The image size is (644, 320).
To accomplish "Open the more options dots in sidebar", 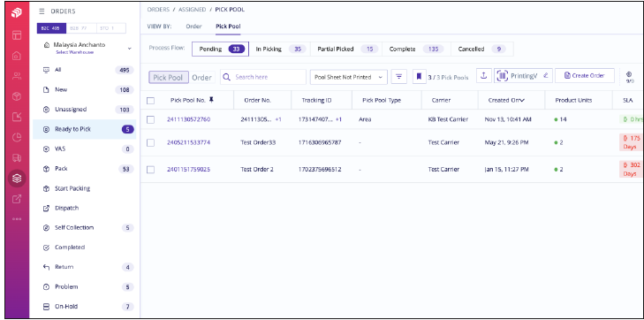I will [17, 218].
